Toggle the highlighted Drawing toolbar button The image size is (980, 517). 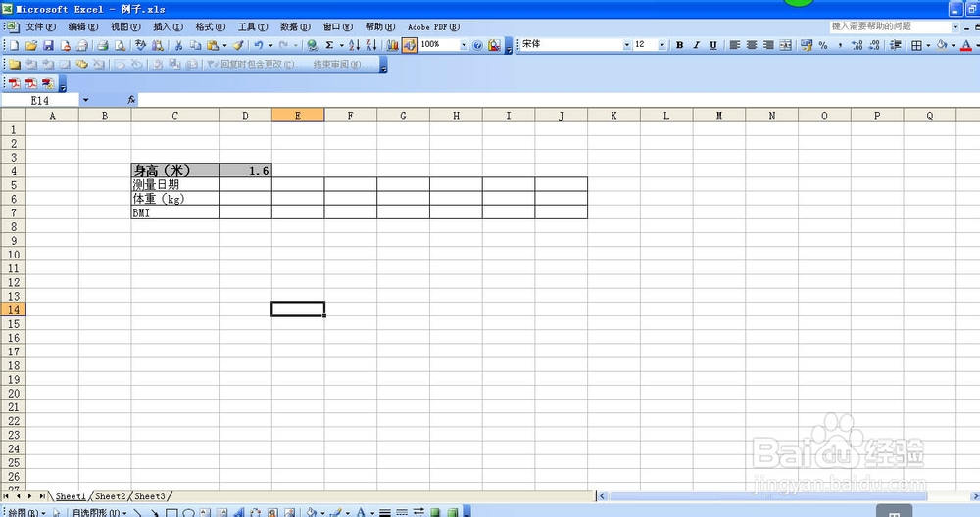point(410,45)
